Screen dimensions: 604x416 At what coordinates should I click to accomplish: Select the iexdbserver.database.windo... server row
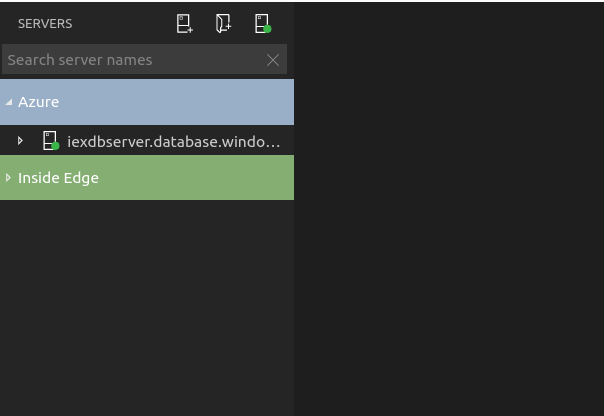pos(147,141)
